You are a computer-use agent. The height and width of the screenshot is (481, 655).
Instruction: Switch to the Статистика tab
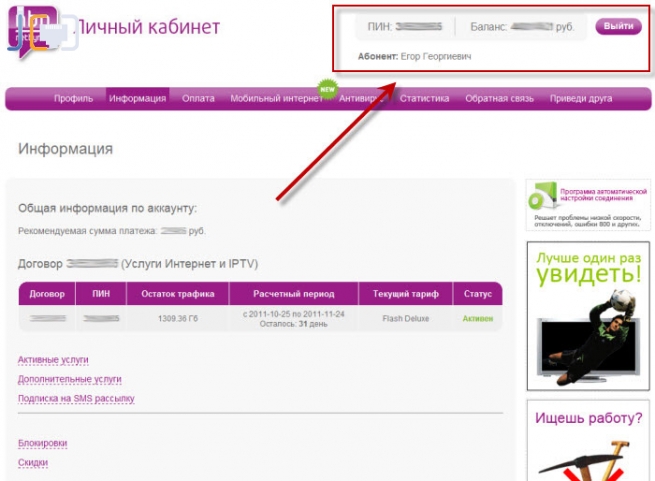click(424, 99)
